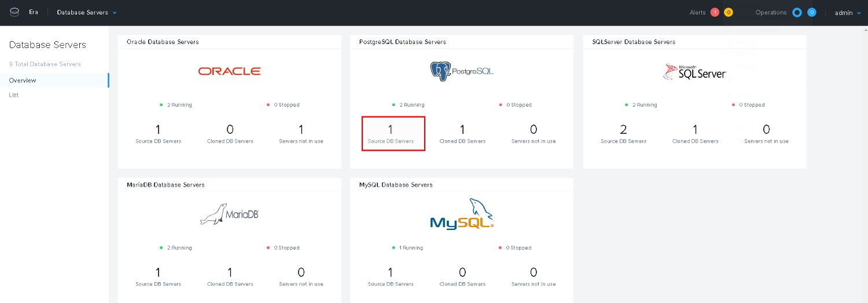Click the Database Servers sidebar heading
The width and height of the screenshot is (868, 303).
click(47, 45)
